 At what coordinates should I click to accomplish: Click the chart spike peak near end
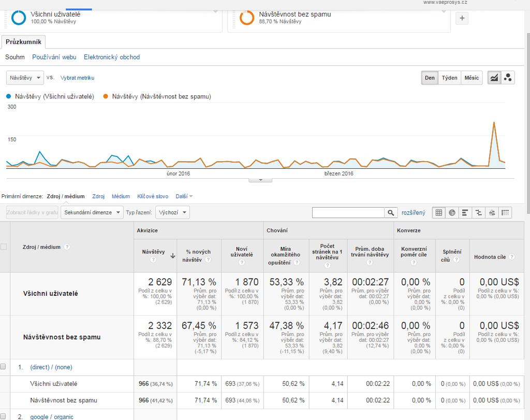[494, 122]
